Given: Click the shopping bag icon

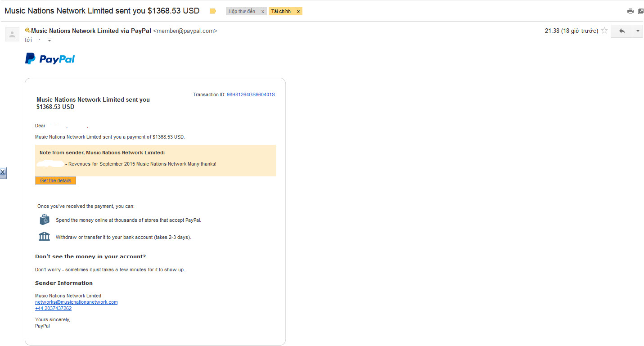Looking at the screenshot, I should click(x=44, y=220).
